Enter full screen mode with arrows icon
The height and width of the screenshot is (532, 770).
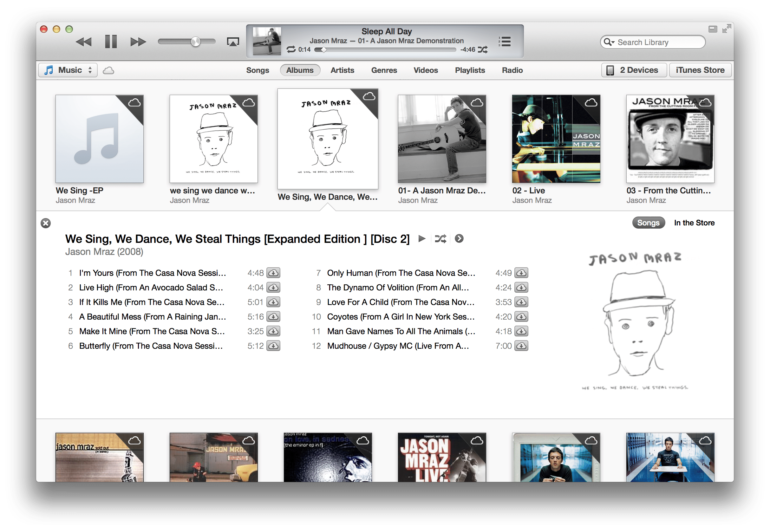[x=726, y=29]
